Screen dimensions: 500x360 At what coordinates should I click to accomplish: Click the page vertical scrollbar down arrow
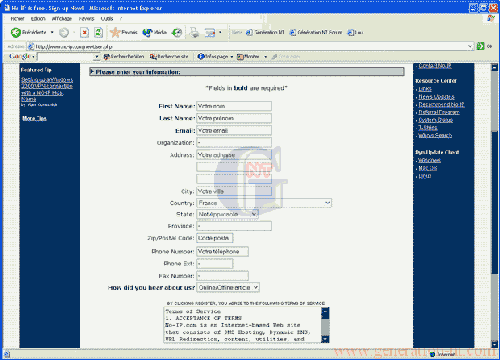pos(494,343)
